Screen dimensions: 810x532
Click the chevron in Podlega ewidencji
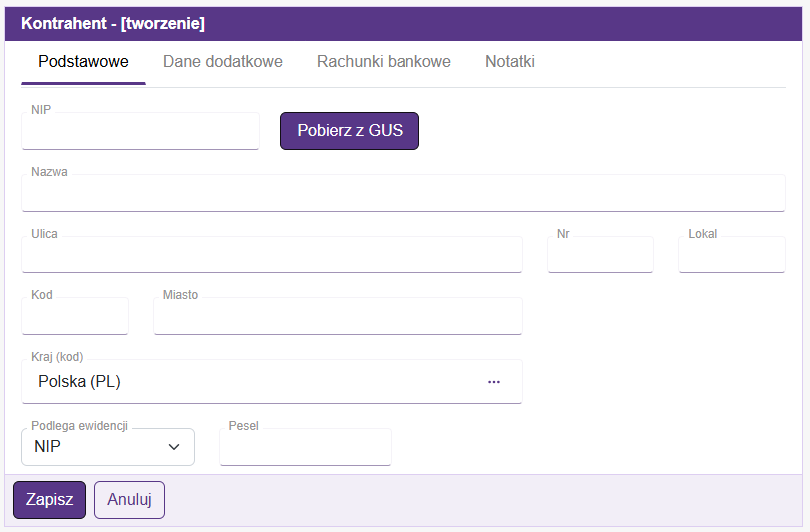(x=174, y=447)
